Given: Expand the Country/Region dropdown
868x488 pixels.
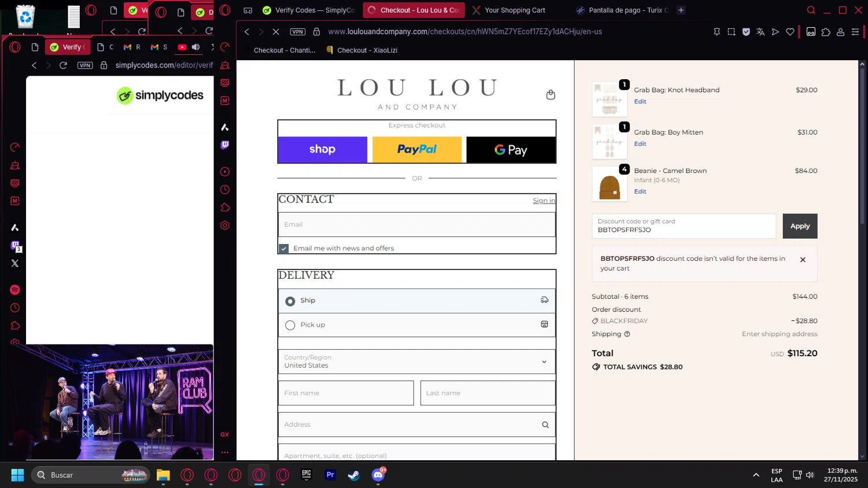Looking at the screenshot, I should point(417,361).
